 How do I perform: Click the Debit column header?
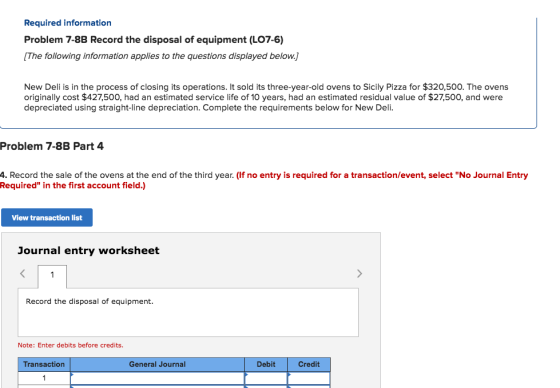tap(266, 364)
